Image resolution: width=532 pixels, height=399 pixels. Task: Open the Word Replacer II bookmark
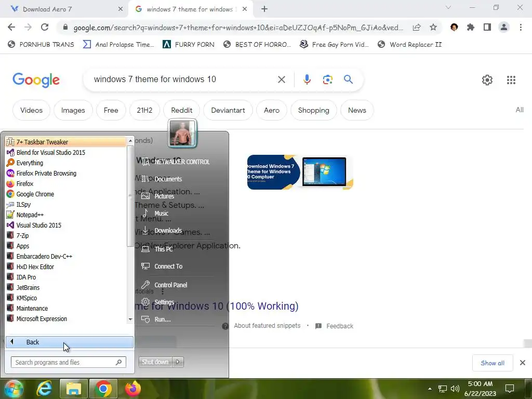(409, 45)
